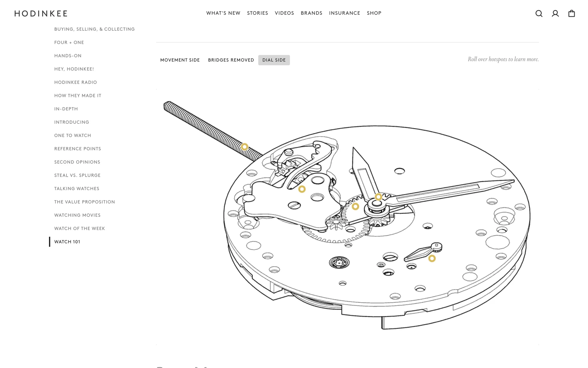Select the Dial Side view tab
The width and height of the screenshot is (588, 368).
pos(274,60)
